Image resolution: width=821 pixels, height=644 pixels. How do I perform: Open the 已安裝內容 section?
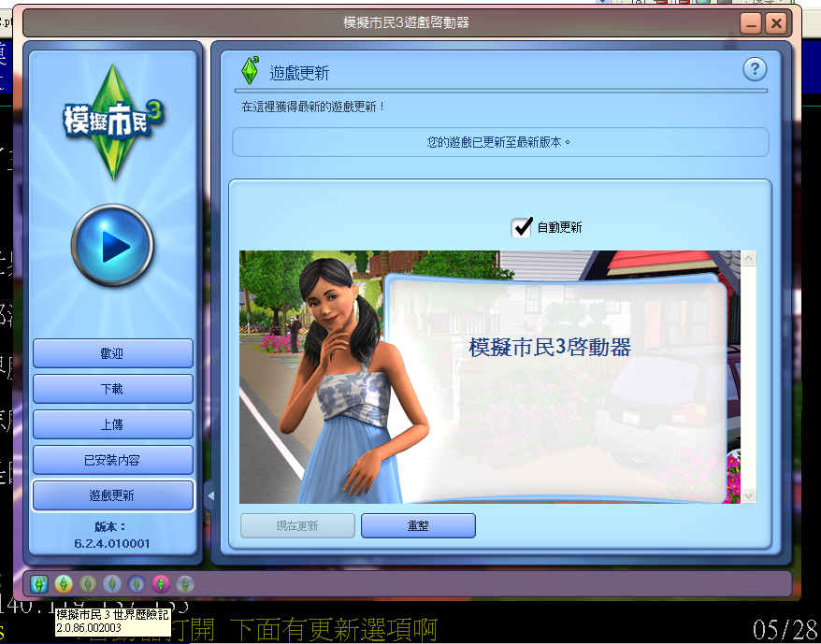pyautogui.click(x=113, y=460)
